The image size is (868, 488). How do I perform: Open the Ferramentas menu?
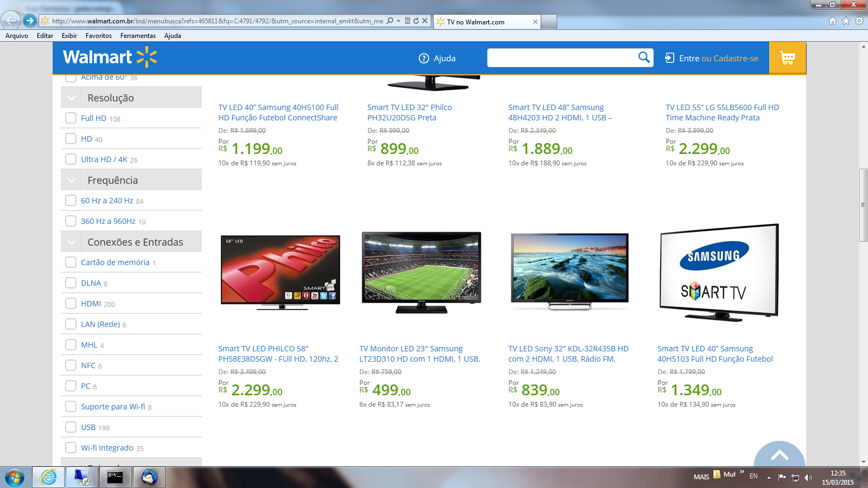tap(138, 36)
